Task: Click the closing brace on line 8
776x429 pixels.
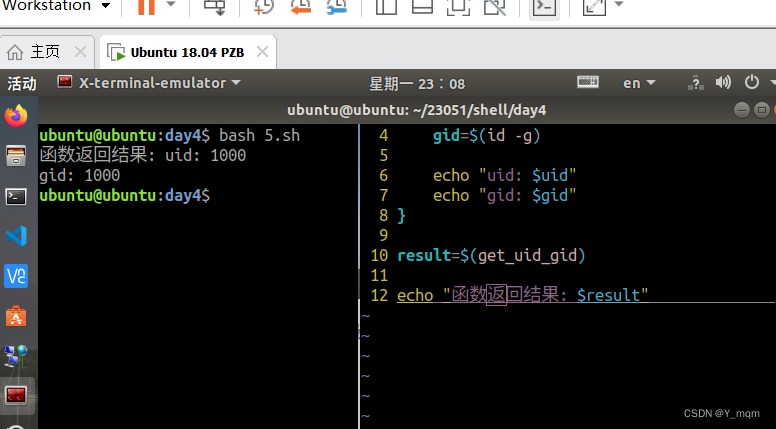Action: [x=401, y=215]
